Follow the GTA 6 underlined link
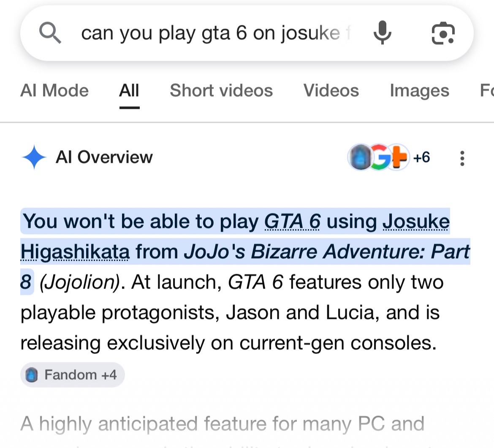This screenshot has height=448, width=494. pyautogui.click(x=292, y=221)
